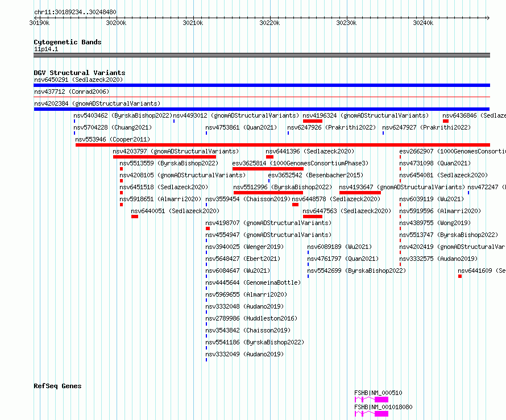Select the red nsv4196324 variant bar
The width and height of the screenshot is (506, 420).
point(312,121)
